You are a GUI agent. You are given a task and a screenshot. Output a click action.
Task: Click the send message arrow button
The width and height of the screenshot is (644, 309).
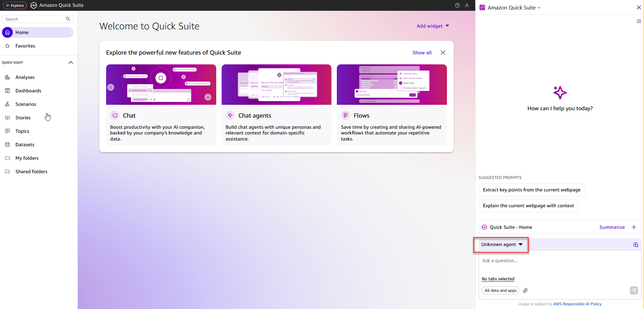[x=634, y=290]
